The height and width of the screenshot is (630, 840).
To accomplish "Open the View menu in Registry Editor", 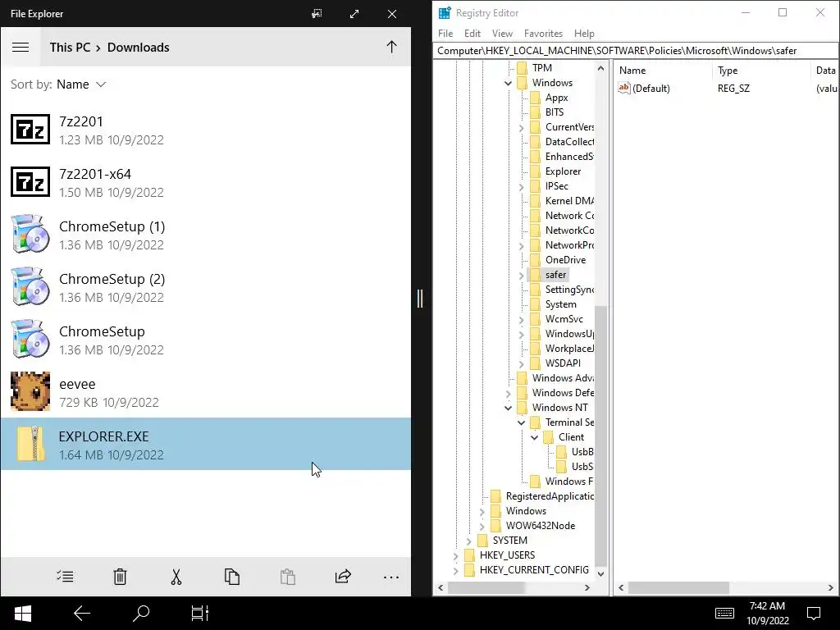I will pyautogui.click(x=502, y=33).
